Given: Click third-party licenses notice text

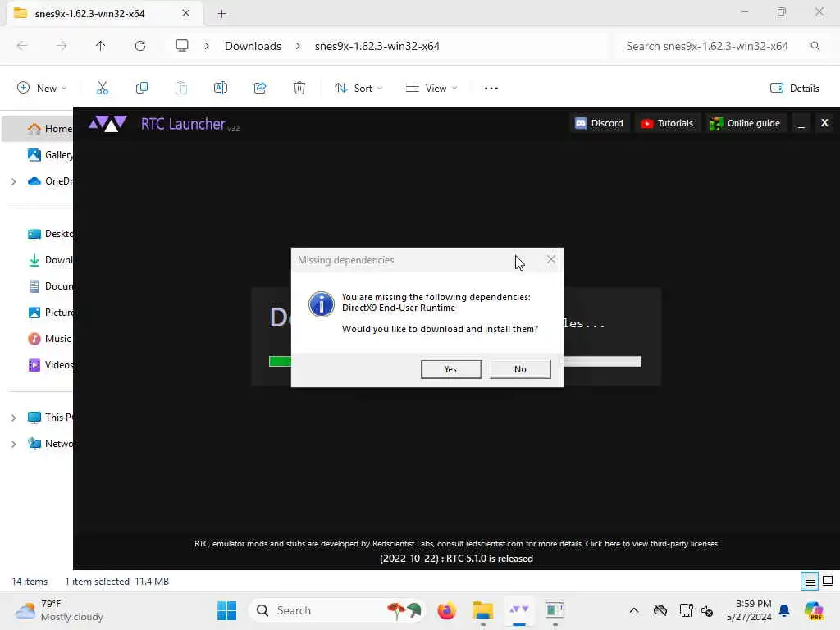Looking at the screenshot, I should click(x=456, y=543).
